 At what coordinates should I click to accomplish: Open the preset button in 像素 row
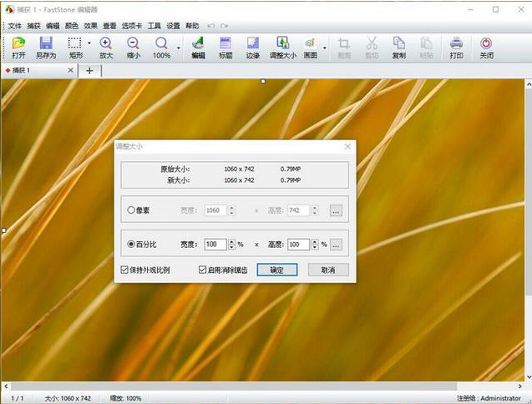click(x=336, y=210)
